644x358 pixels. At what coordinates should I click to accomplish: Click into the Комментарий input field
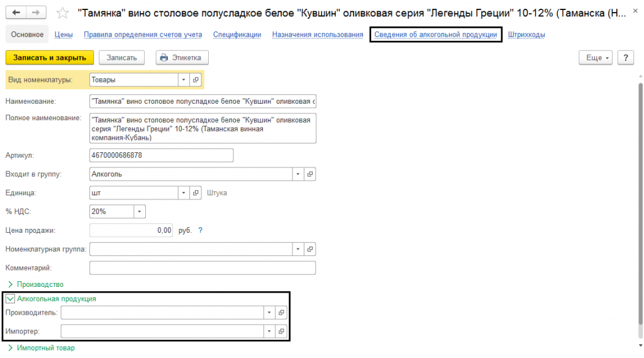pos(202,268)
